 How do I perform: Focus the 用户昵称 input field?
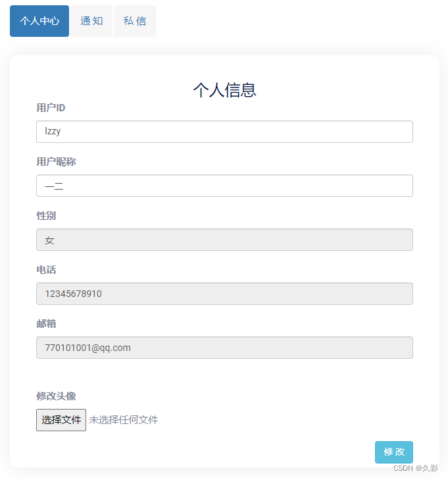click(224, 186)
